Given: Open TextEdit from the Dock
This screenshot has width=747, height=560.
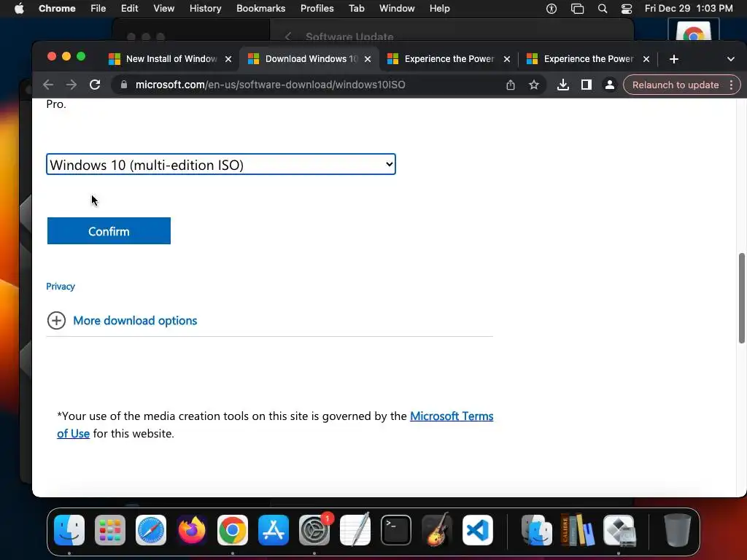Looking at the screenshot, I should click(355, 530).
